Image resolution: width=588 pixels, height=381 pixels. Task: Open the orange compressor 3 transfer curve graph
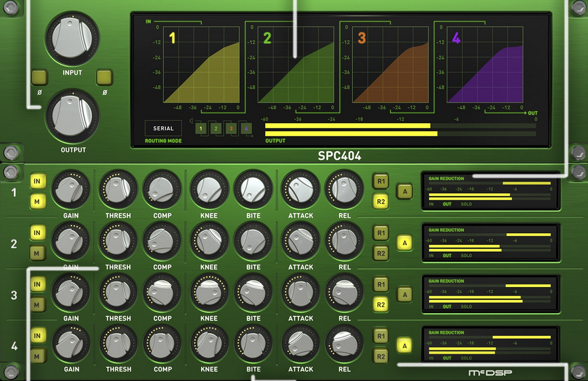(390, 65)
